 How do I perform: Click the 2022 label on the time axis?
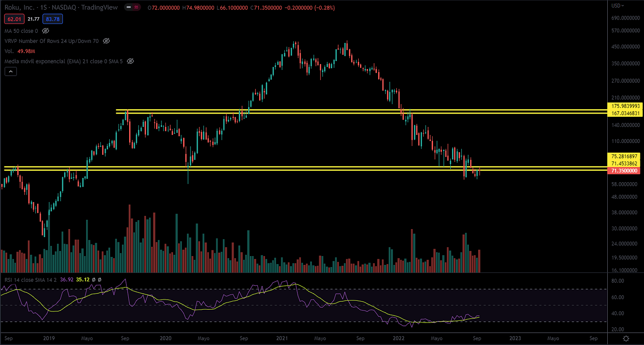tap(399, 338)
